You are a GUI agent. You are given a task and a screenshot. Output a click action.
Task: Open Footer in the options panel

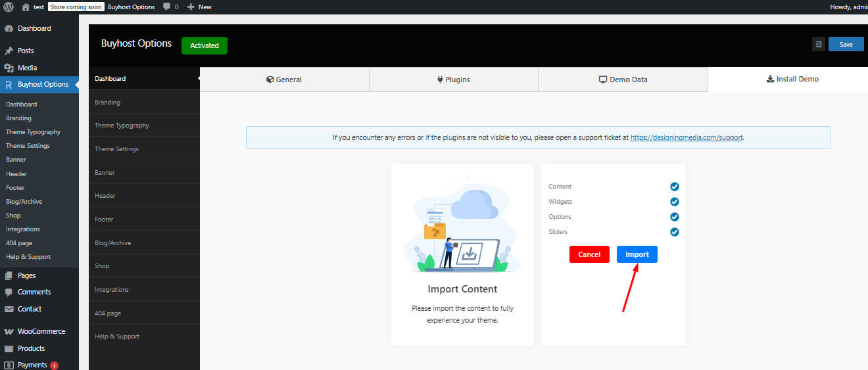(x=144, y=220)
